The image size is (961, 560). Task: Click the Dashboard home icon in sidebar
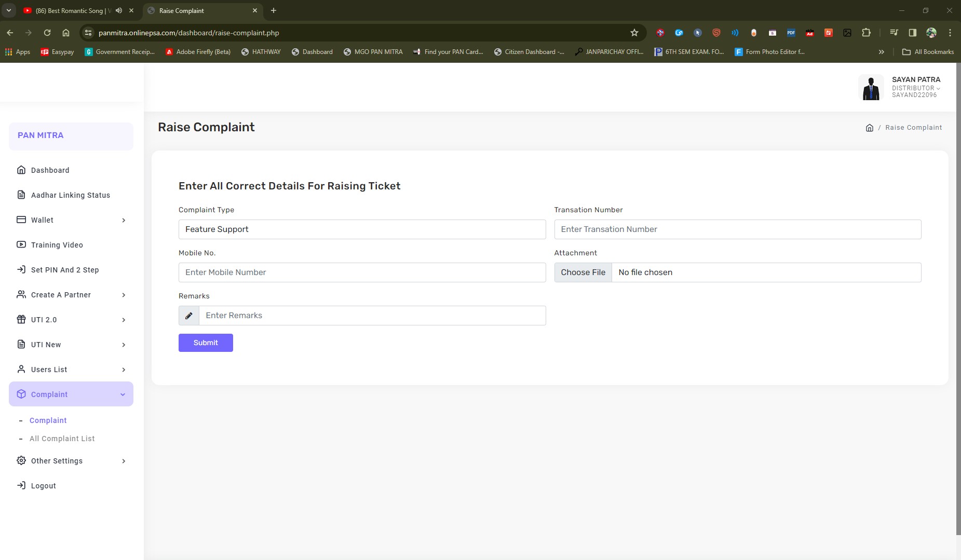pyautogui.click(x=21, y=170)
